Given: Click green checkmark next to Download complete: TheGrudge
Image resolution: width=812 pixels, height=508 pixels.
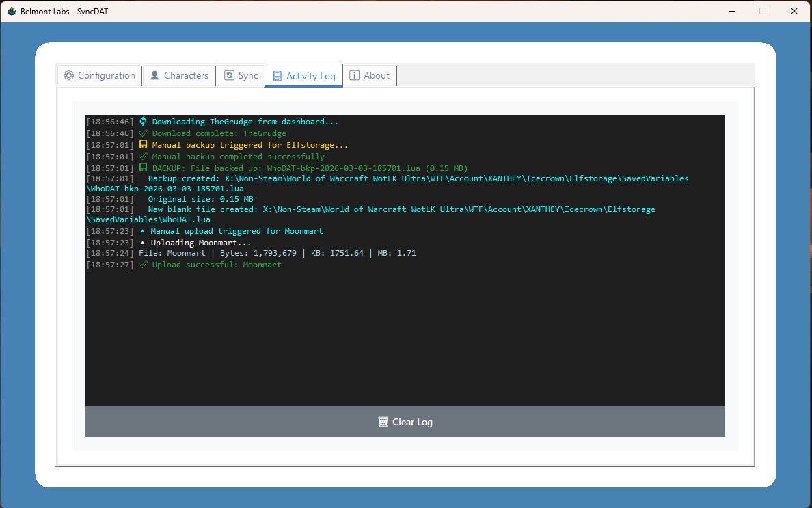Looking at the screenshot, I should [143, 133].
